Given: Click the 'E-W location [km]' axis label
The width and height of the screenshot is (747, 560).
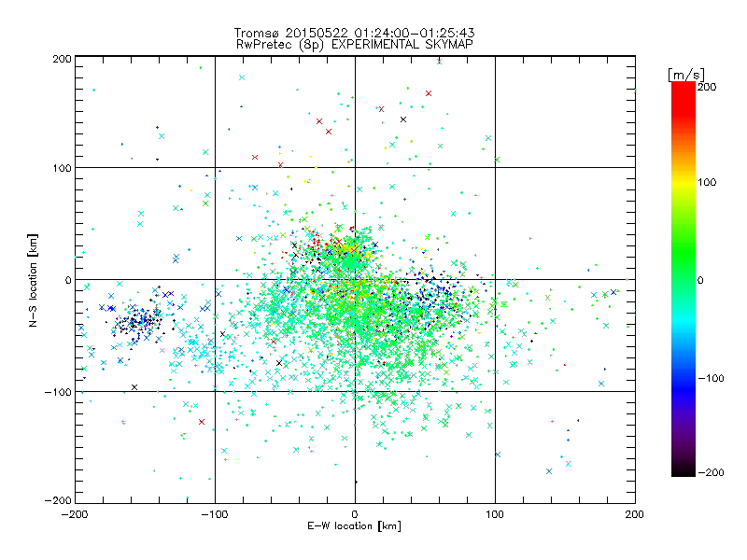Looking at the screenshot, I should [354, 525].
